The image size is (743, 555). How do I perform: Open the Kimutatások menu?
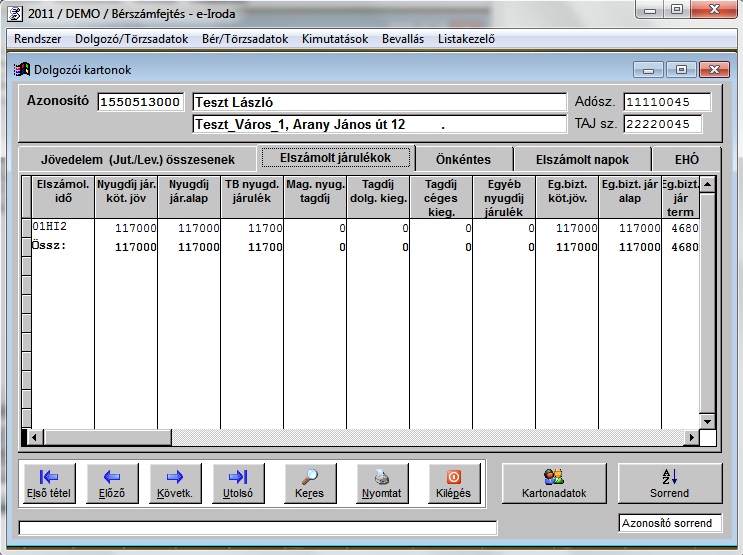point(333,39)
